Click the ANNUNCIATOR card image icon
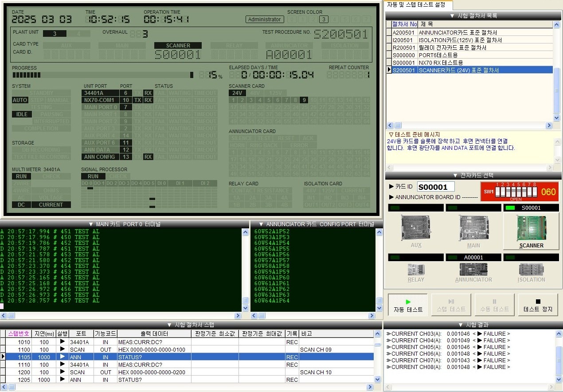Viewport: 563px width, 392px height. coord(473,270)
